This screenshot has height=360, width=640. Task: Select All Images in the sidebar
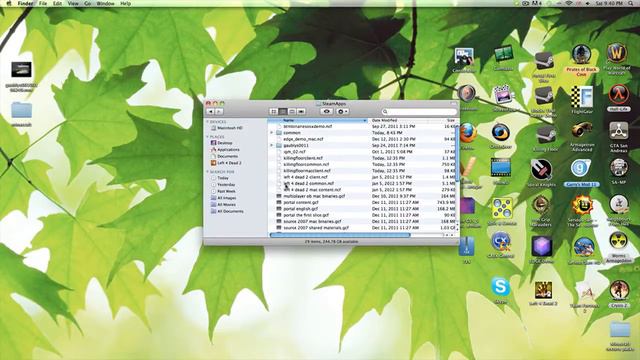coord(223,198)
